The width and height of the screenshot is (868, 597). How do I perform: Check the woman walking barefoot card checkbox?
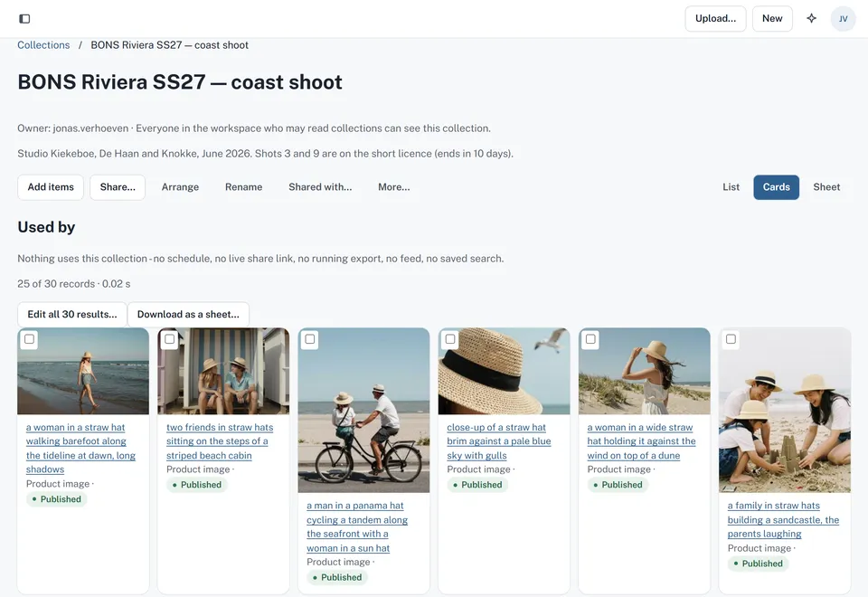pyautogui.click(x=29, y=339)
